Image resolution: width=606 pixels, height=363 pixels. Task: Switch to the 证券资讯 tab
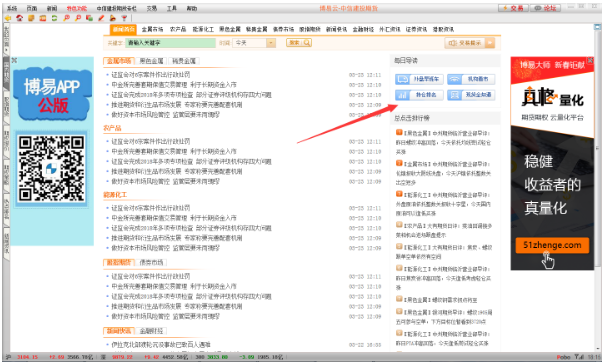(416, 29)
